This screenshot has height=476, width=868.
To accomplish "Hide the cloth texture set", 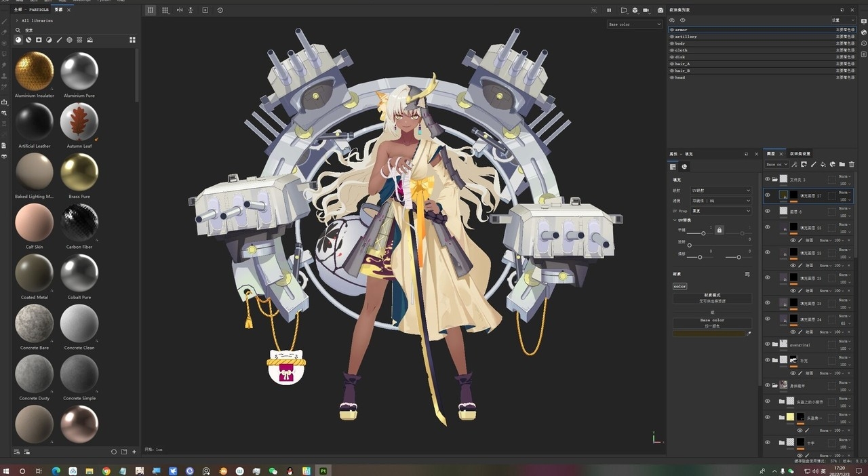I will point(672,50).
